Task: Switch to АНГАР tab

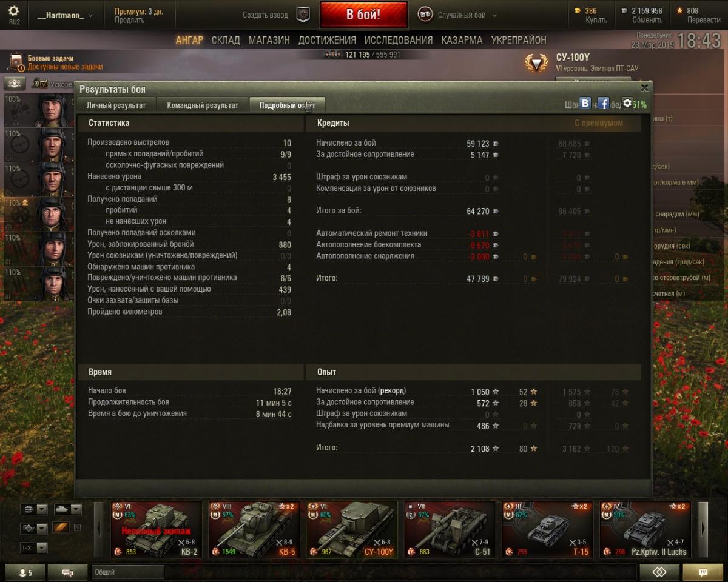Action: tap(189, 40)
